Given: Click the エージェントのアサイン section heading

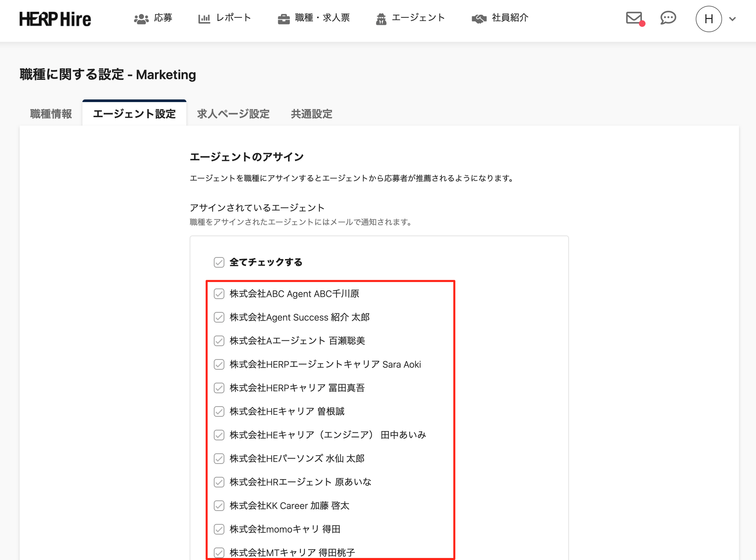Looking at the screenshot, I should pyautogui.click(x=247, y=157).
